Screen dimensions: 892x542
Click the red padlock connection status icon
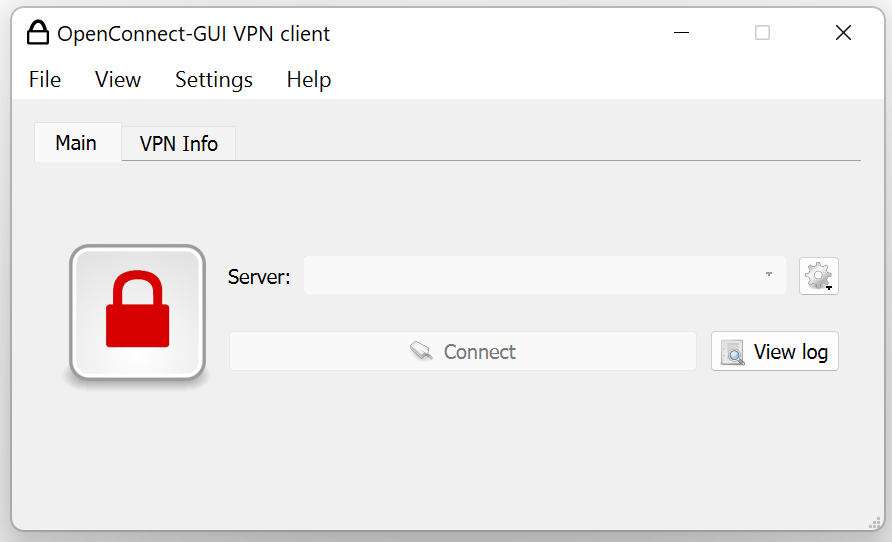click(x=137, y=313)
